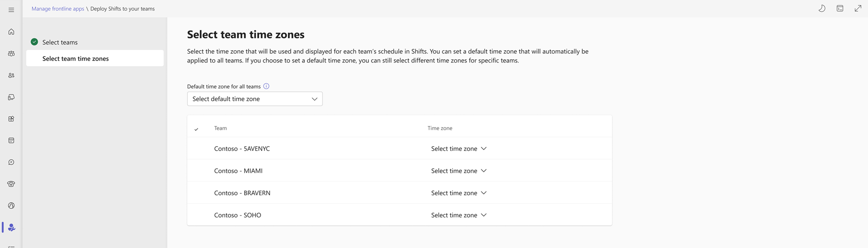Toggle select-all checkmark in table header

(x=196, y=129)
